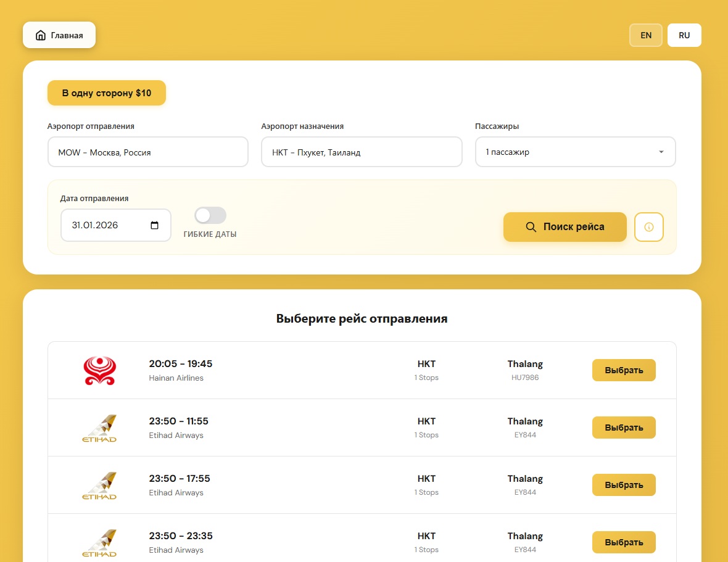Open the calendar picker icon in the date field

[x=154, y=225]
